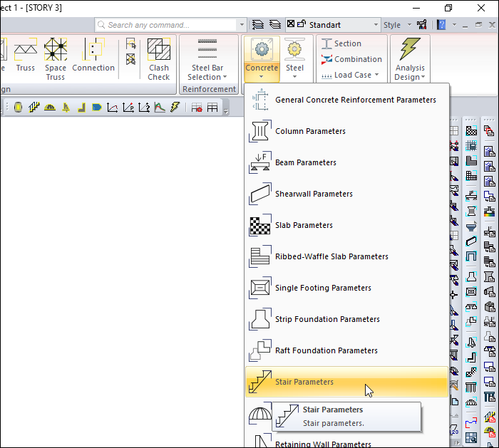Select Column Parameters from menu
The image size is (499, 448).
pyautogui.click(x=310, y=131)
